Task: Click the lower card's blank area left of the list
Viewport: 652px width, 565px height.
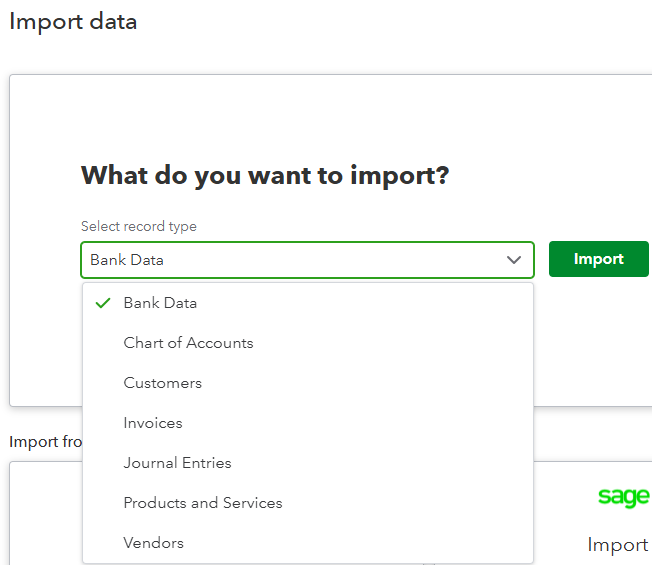Action: [x=45, y=515]
